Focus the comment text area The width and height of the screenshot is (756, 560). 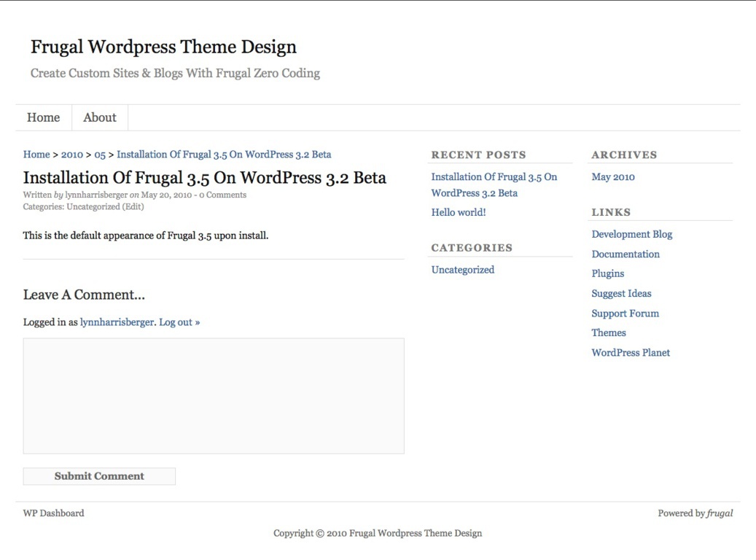(x=214, y=396)
